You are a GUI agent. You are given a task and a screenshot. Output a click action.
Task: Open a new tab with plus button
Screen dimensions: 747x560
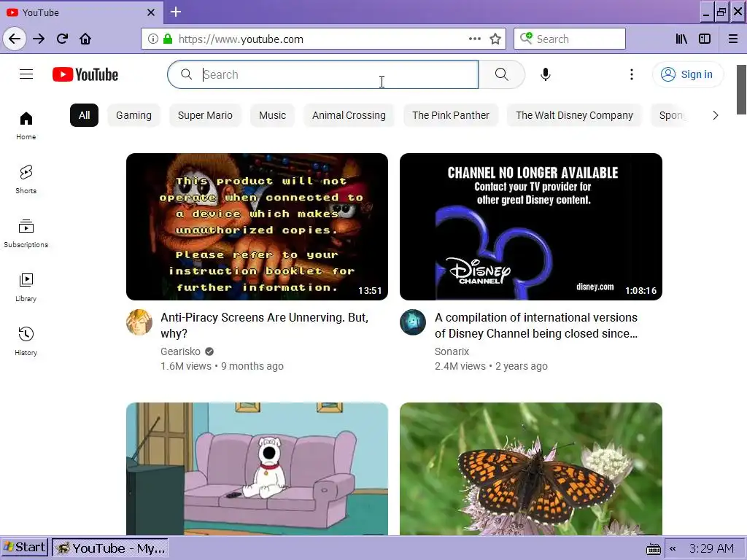pyautogui.click(x=176, y=12)
